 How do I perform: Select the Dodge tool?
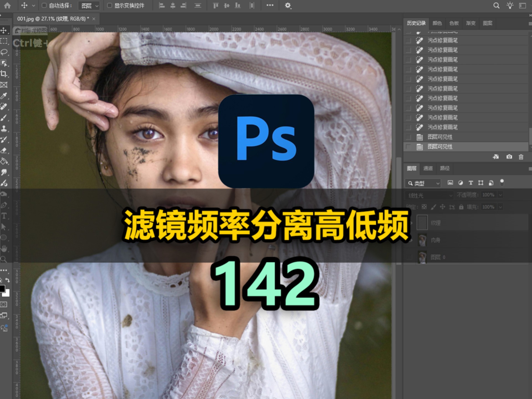[4, 183]
